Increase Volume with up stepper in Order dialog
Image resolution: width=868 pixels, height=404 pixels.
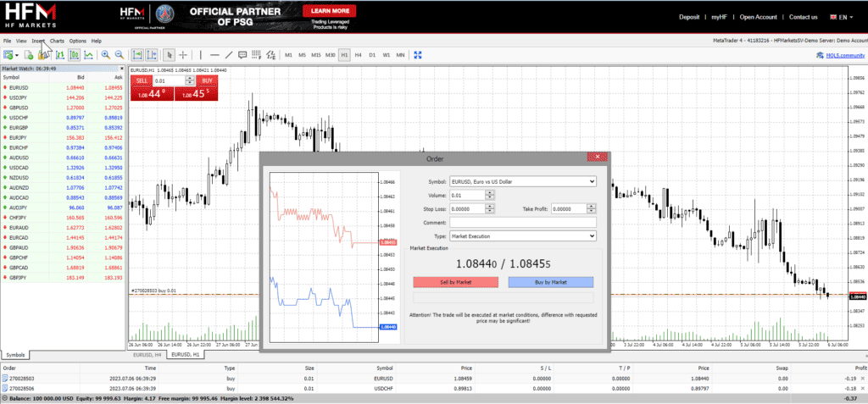489,192
